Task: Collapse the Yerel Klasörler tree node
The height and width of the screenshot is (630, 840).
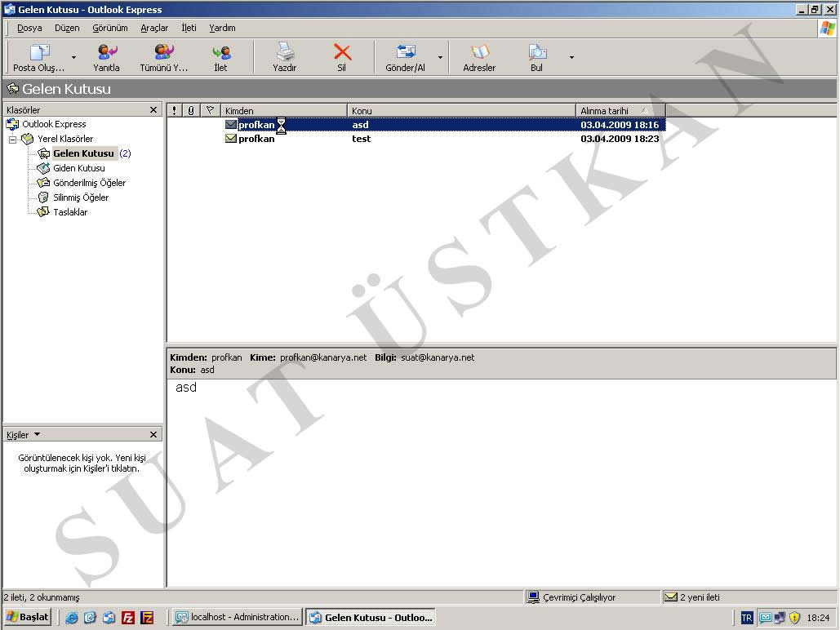Action: 12,140
